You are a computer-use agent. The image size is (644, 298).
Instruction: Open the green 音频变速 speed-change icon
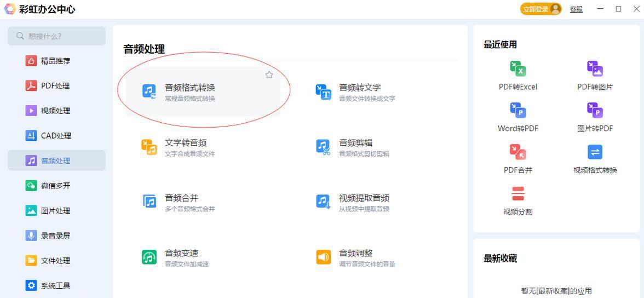pyautogui.click(x=149, y=257)
